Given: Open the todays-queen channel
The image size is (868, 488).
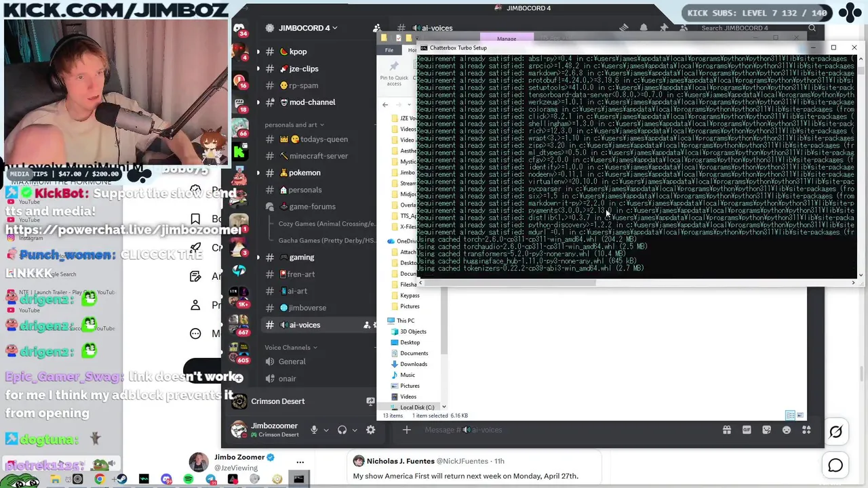Looking at the screenshot, I should [323, 139].
